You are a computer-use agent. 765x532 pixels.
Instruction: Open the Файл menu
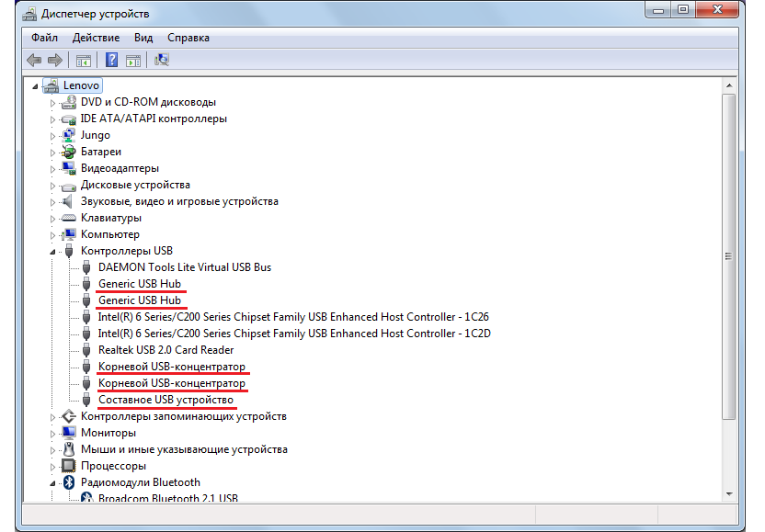pos(44,38)
